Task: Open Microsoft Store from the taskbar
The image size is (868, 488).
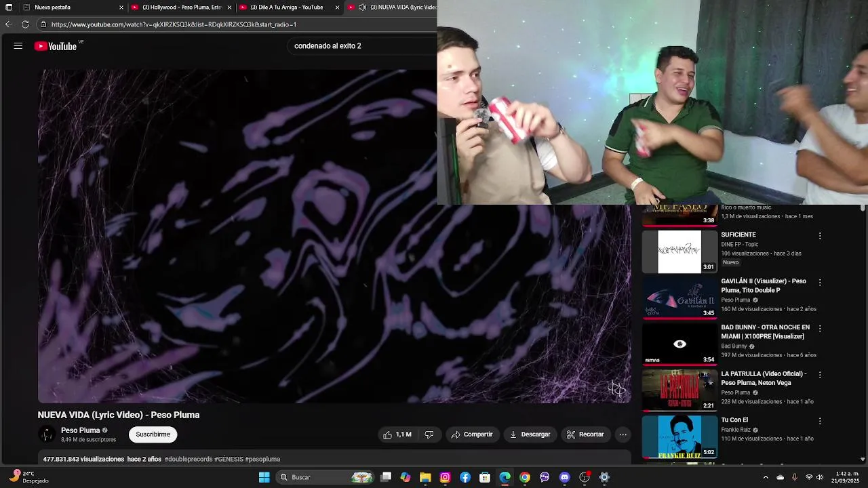Action: [x=485, y=477]
